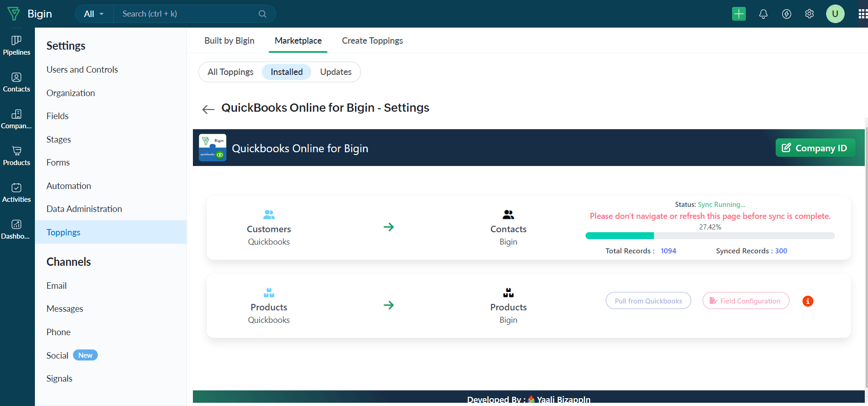Go to Contacts in the left sidebar

click(x=17, y=82)
